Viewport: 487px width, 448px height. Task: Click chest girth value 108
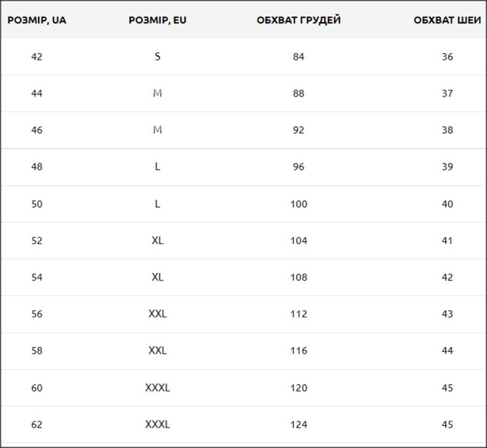click(x=298, y=278)
